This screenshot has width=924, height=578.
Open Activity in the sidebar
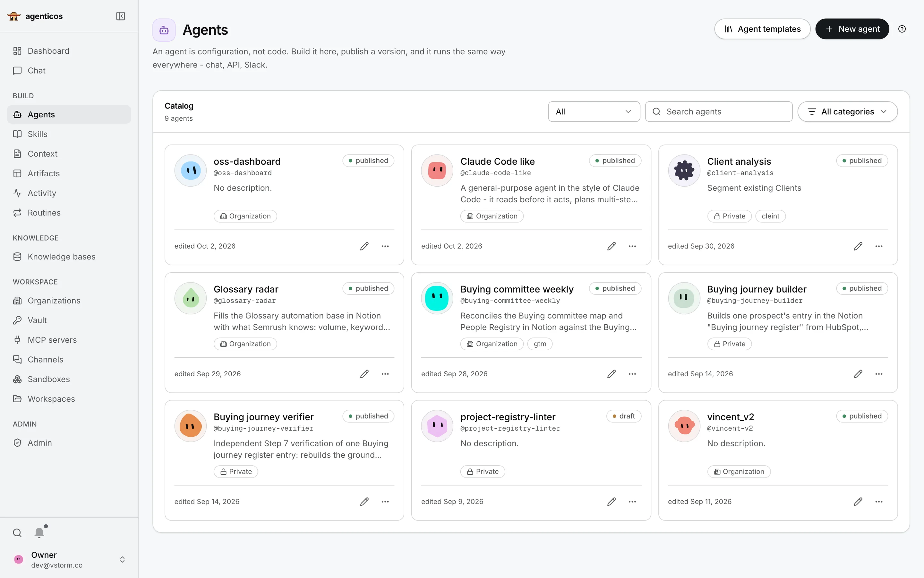pyautogui.click(x=69, y=193)
